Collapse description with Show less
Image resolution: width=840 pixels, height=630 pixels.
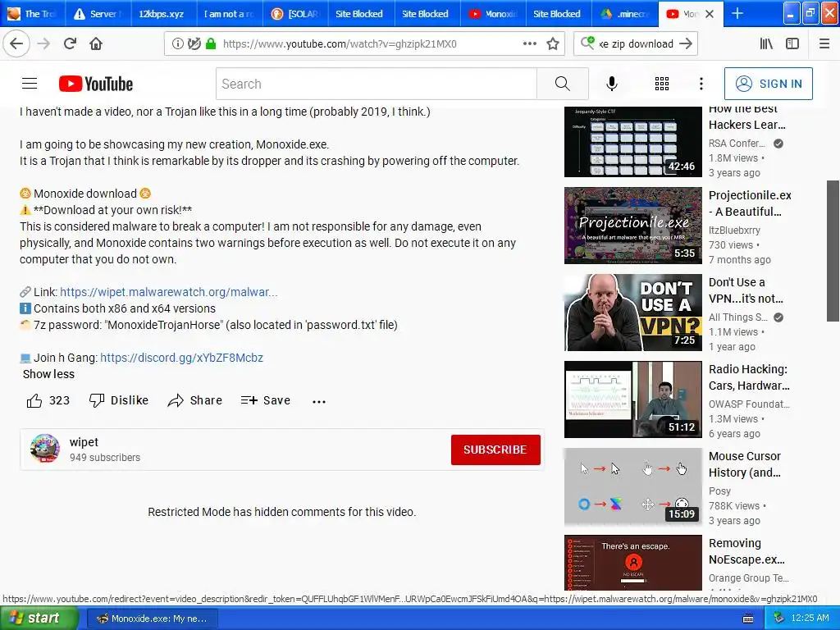(x=48, y=374)
